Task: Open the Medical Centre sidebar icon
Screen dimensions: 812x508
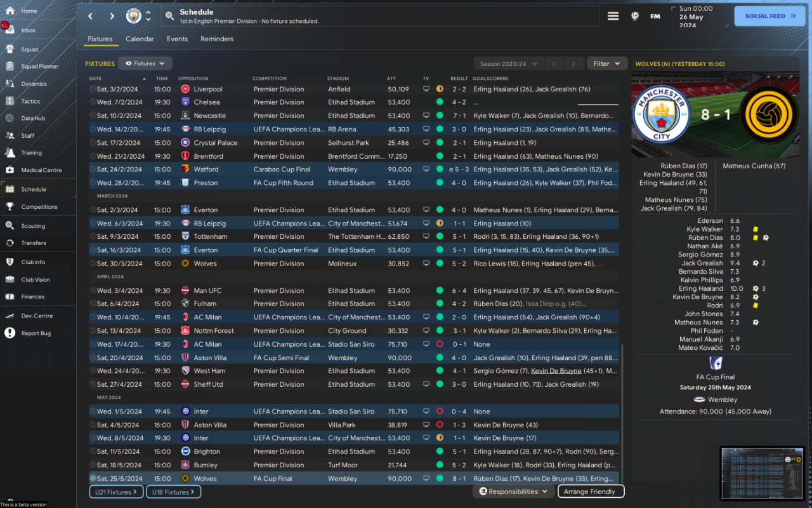Action: coord(10,170)
